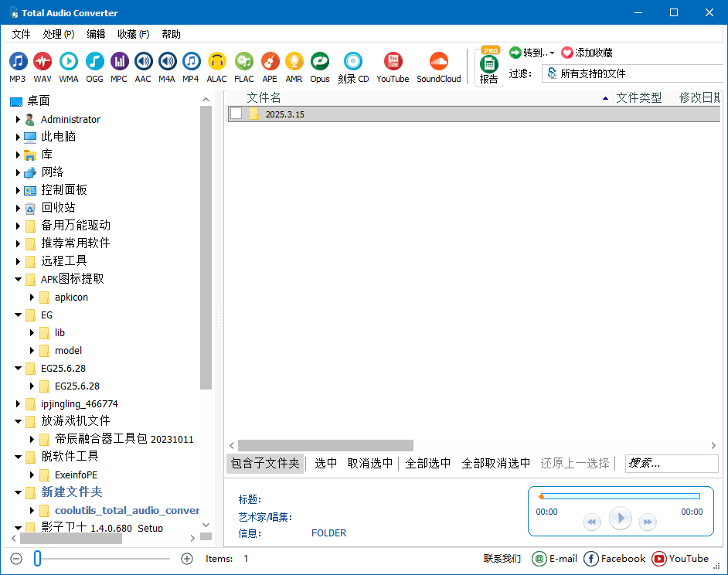The image size is (728, 575).
Task: Collapse the 新建文件夹 tree node
Action: pos(17,492)
